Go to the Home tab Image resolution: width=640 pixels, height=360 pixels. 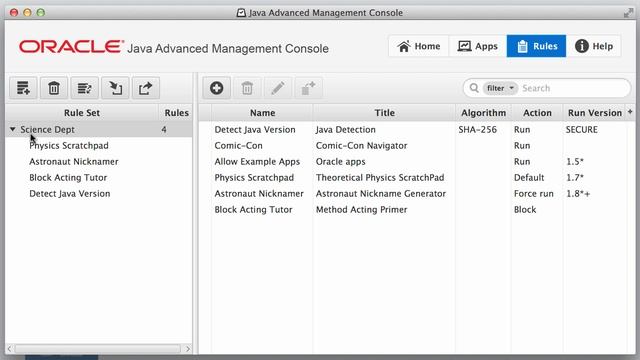pyautogui.click(x=419, y=46)
